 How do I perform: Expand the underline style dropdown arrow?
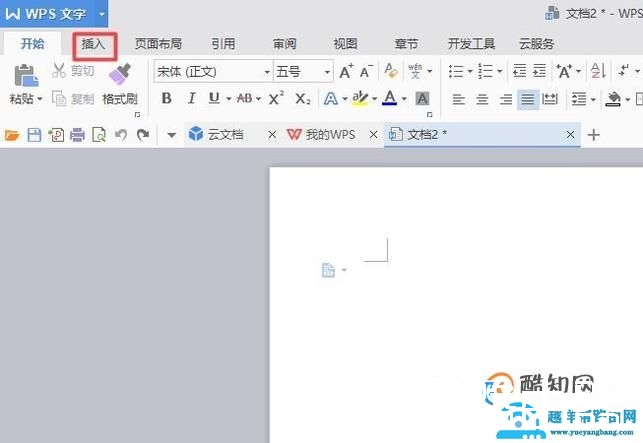[x=229, y=99]
